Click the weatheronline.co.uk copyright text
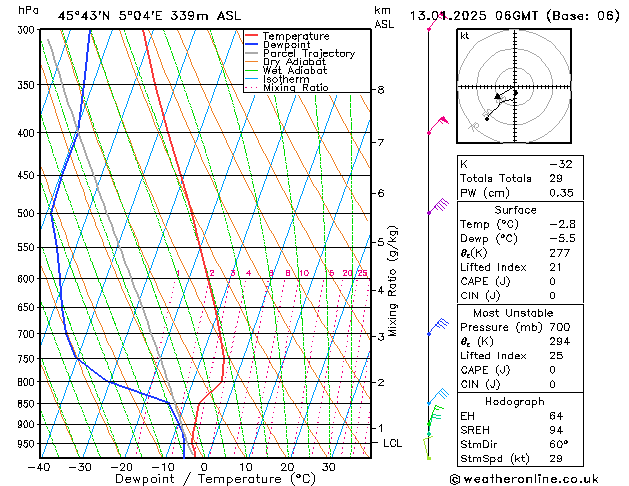This screenshot has height=486, width=629. pyautogui.click(x=524, y=479)
